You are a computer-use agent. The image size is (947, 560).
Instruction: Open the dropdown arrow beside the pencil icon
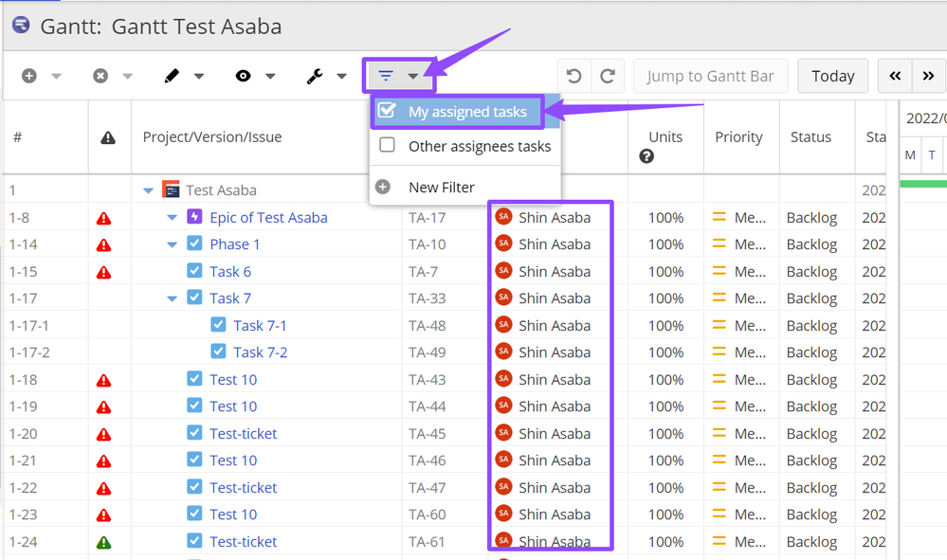pyautogui.click(x=199, y=76)
